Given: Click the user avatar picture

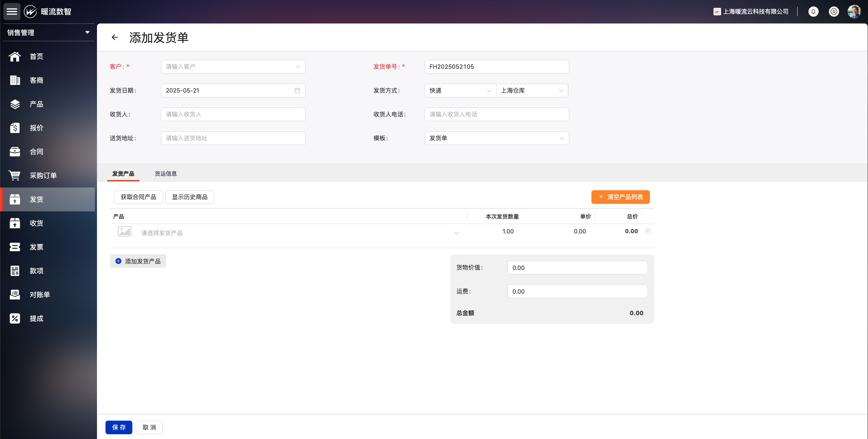Looking at the screenshot, I should (x=854, y=12).
